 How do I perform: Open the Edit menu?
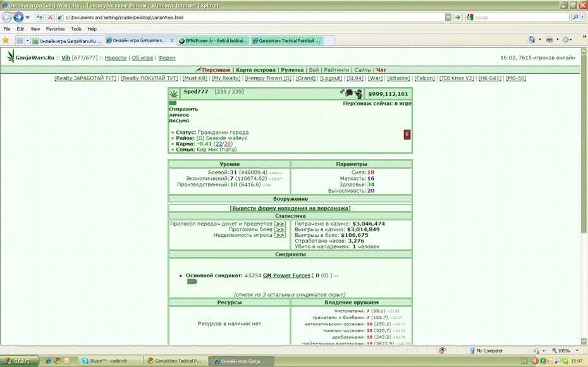(x=20, y=29)
